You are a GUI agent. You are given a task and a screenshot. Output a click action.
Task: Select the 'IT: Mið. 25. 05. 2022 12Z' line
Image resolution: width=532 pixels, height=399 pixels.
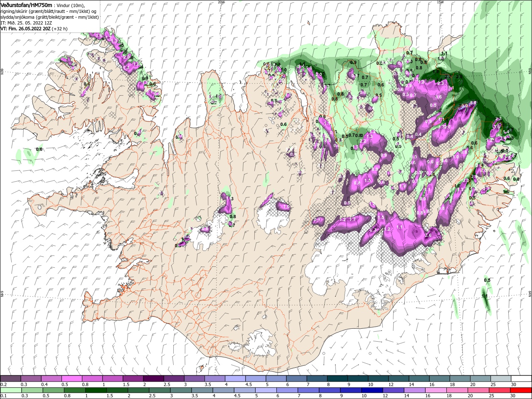(x=26, y=23)
